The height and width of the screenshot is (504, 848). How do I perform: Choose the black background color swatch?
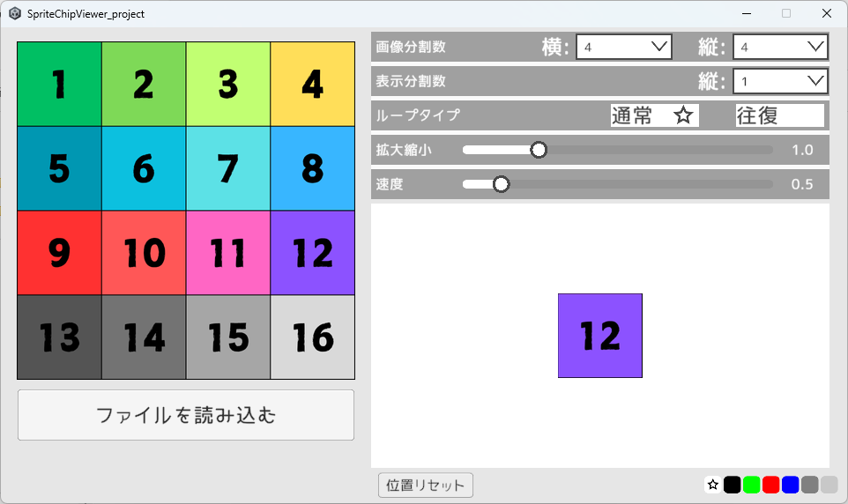(732, 485)
